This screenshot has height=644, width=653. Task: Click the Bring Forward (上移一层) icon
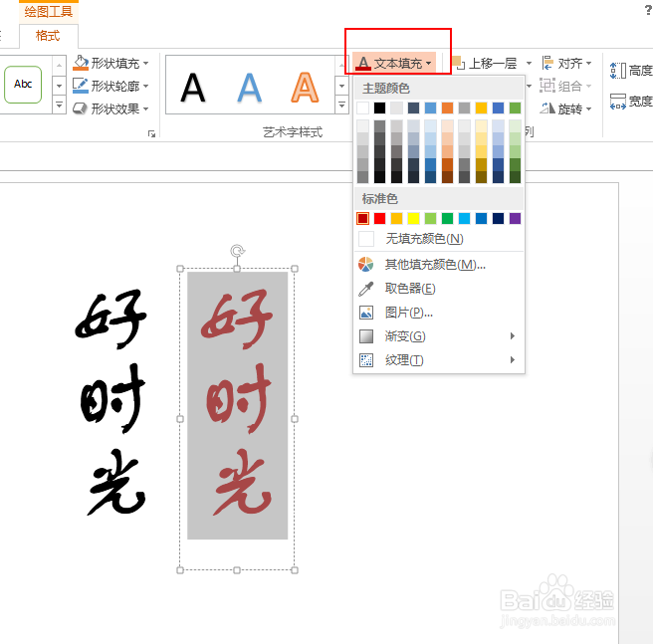coord(458,63)
